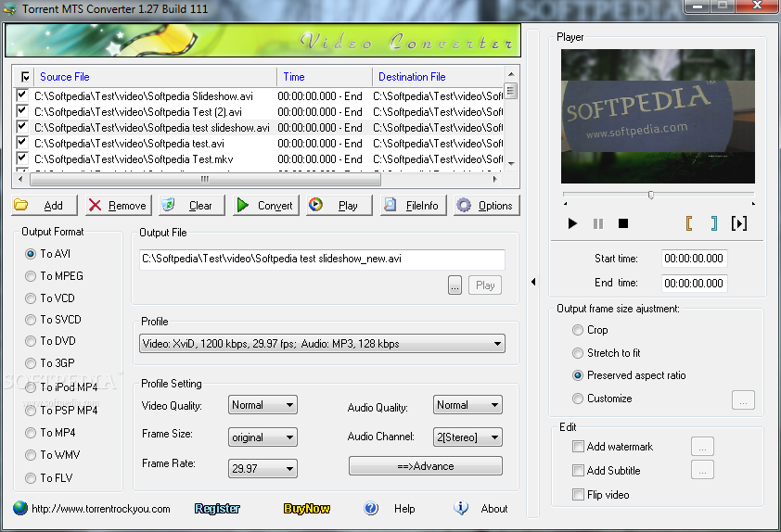Click the ==>Advance button

[x=426, y=466]
